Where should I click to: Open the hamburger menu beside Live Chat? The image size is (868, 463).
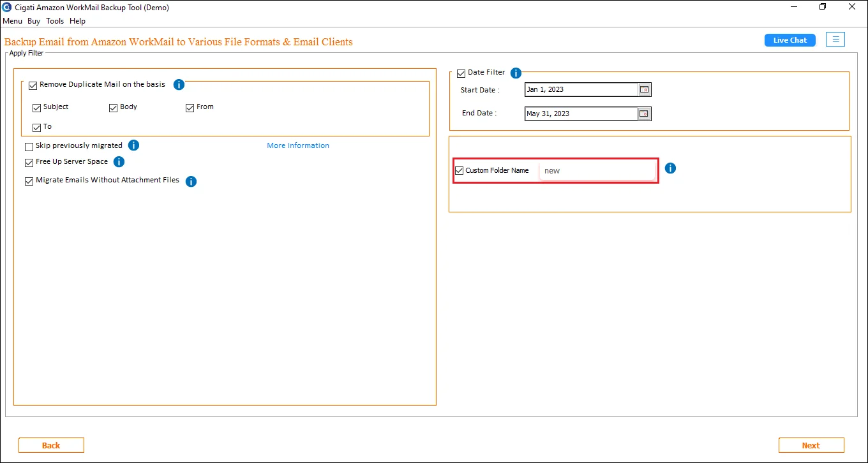point(835,40)
